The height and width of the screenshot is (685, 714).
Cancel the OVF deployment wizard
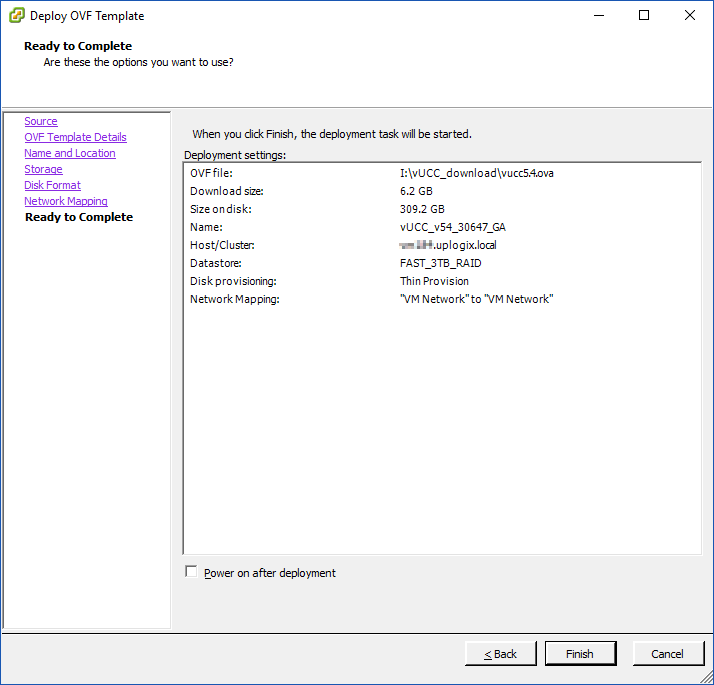[667, 654]
